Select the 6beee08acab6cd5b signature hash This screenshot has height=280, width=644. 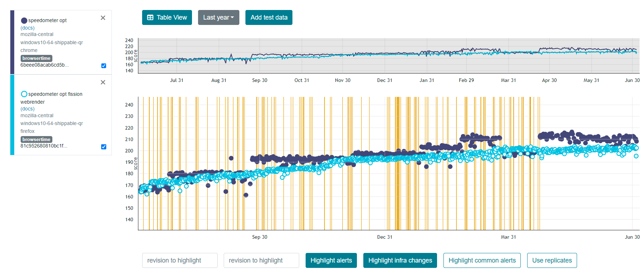[x=44, y=65]
